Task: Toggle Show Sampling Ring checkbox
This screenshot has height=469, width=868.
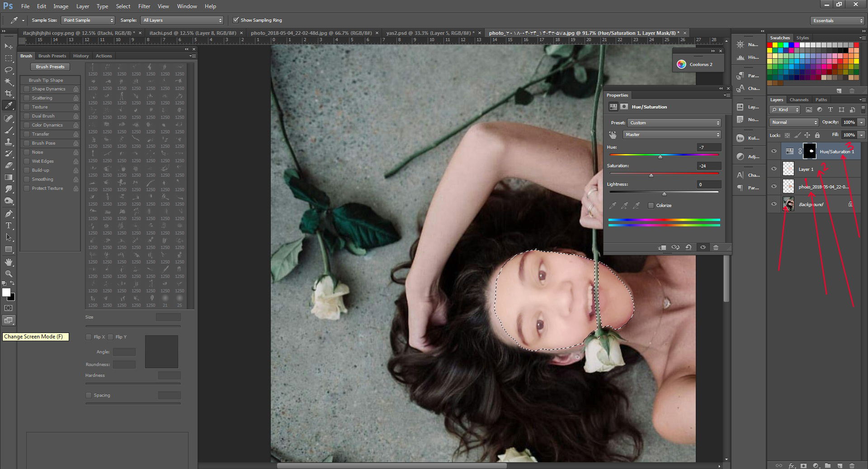Action: pyautogui.click(x=236, y=20)
